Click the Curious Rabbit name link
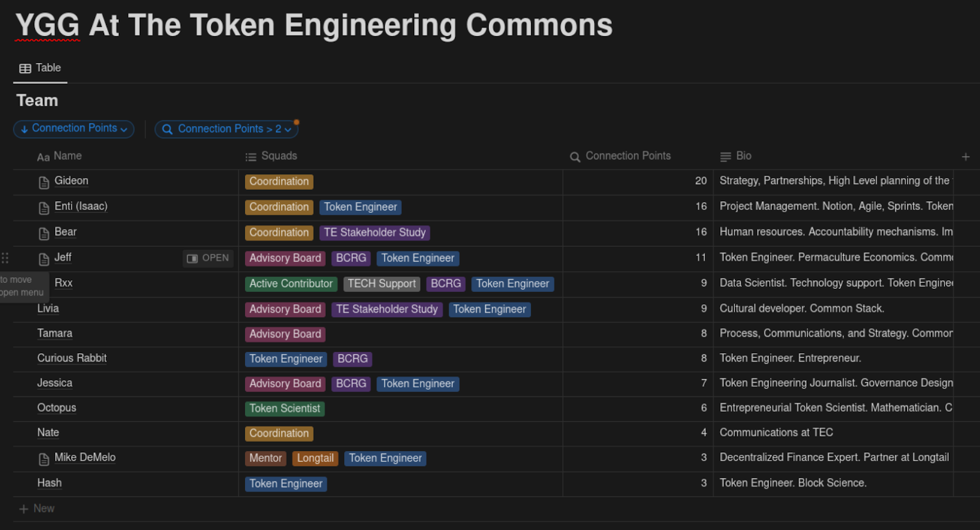Viewport: 980px width, 530px height. coord(72,358)
